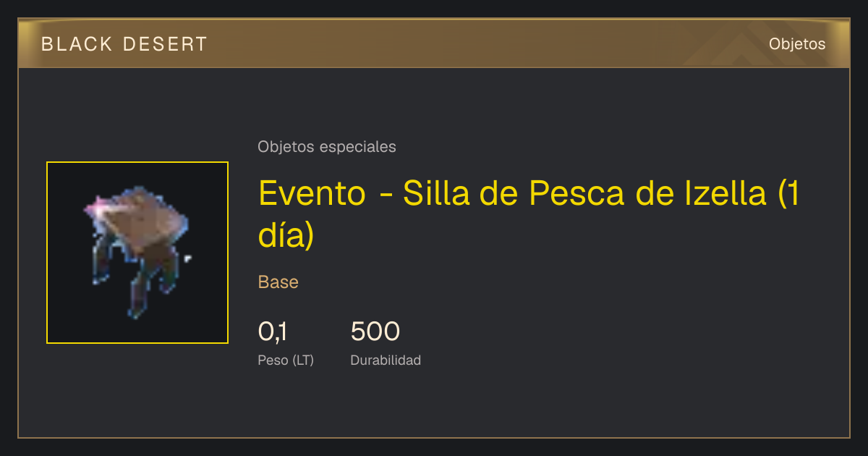The image size is (868, 456).
Task: Click the Evento - Silla de Pesca title
Action: pyautogui.click(x=529, y=214)
